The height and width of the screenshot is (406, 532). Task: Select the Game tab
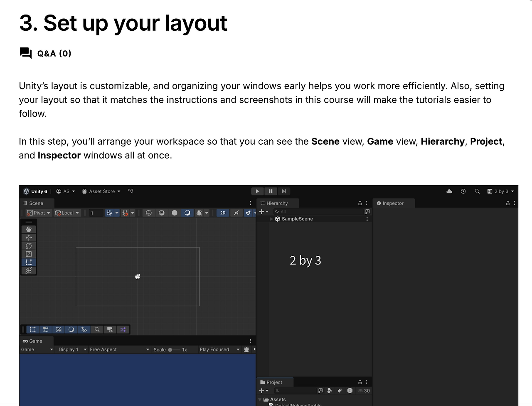pyautogui.click(x=32, y=341)
